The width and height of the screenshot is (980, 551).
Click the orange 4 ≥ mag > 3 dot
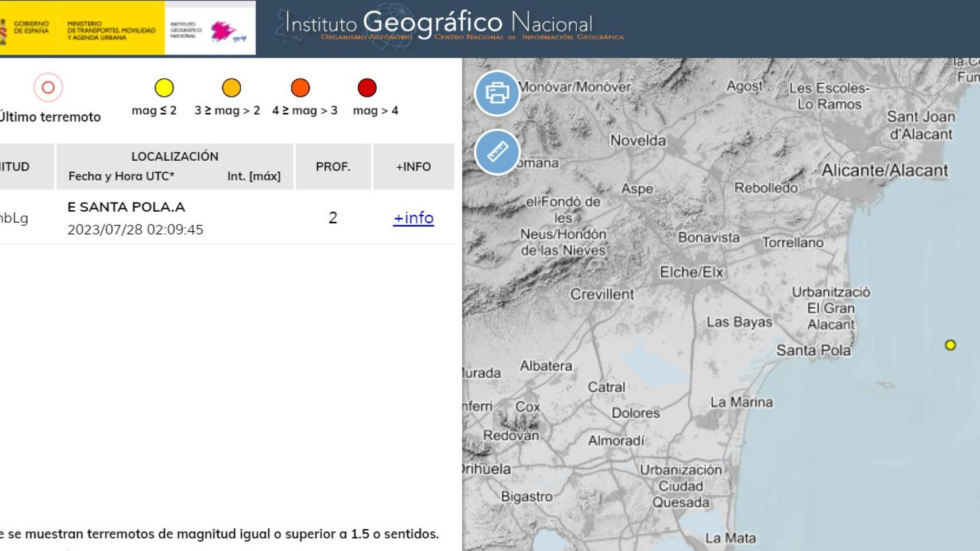(300, 88)
